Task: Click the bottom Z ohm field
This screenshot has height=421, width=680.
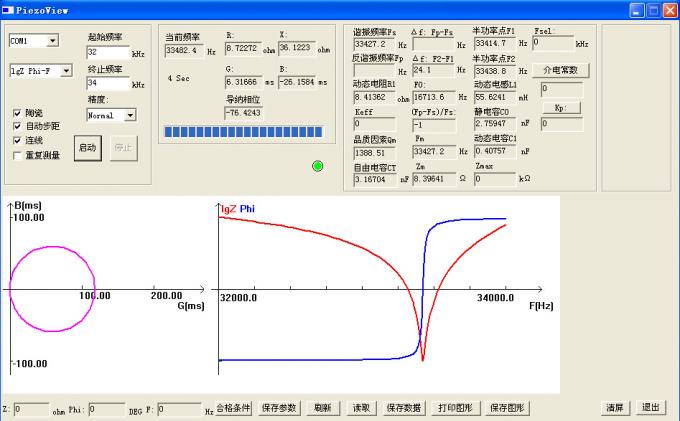Action: pos(31,409)
